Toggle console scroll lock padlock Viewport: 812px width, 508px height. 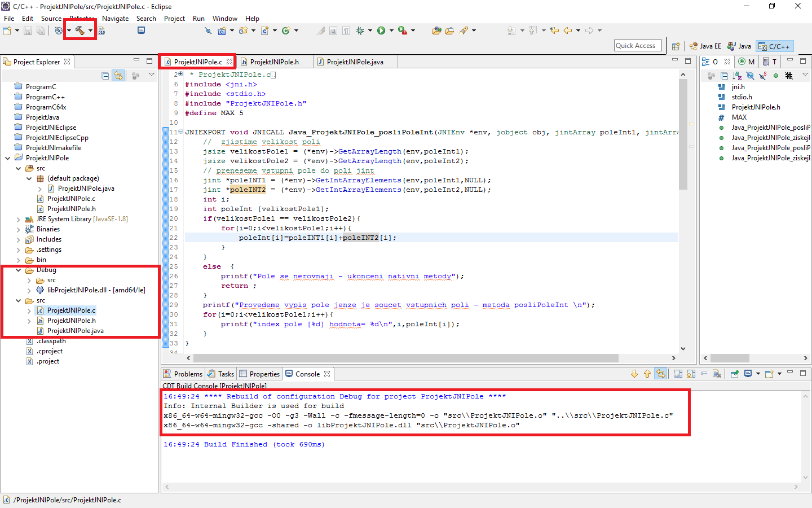[x=691, y=374]
